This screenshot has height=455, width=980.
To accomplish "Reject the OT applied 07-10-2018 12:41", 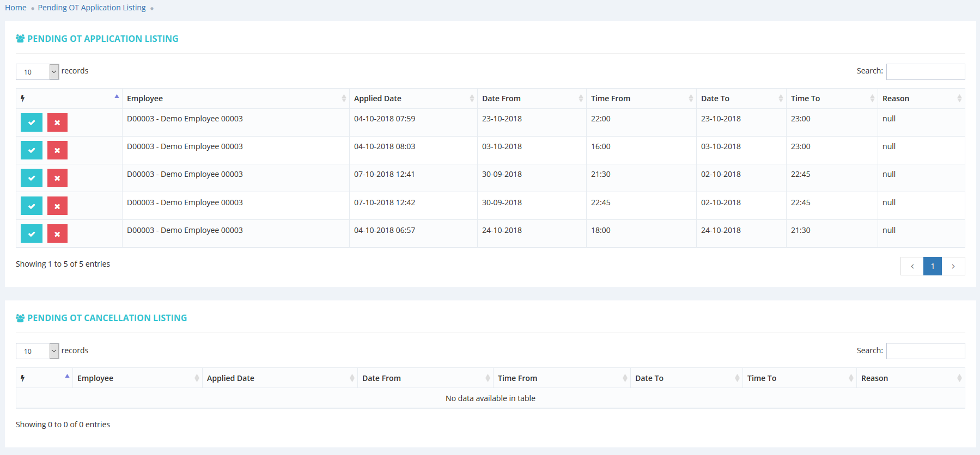I will [x=57, y=178].
